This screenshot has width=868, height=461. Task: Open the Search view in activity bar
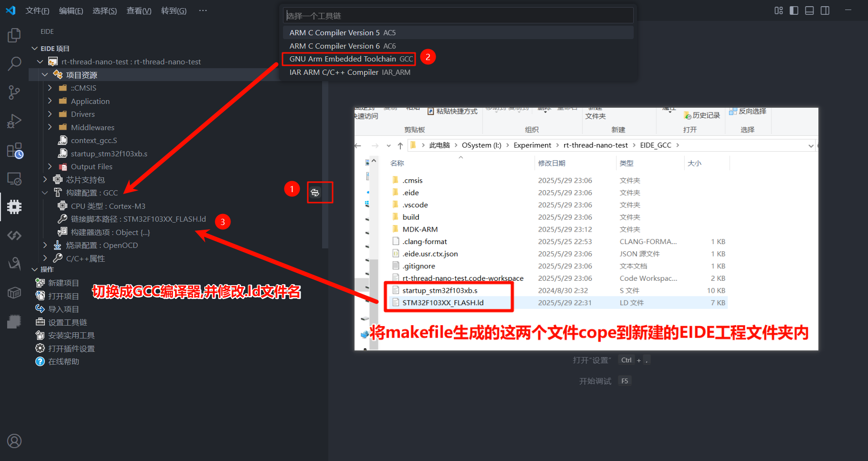[x=14, y=63]
